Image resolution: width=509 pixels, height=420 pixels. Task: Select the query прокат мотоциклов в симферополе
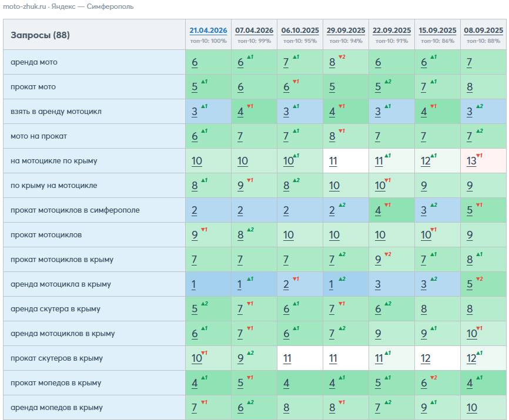click(x=75, y=210)
